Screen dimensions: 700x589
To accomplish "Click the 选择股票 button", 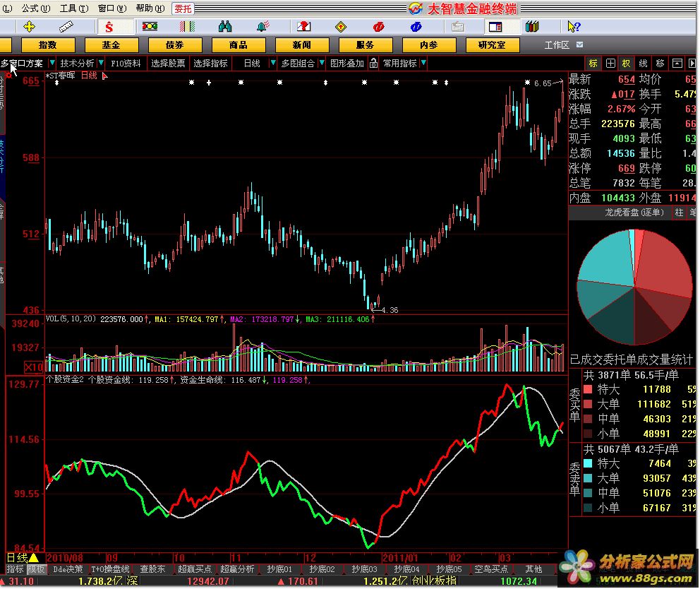I will coord(169,63).
